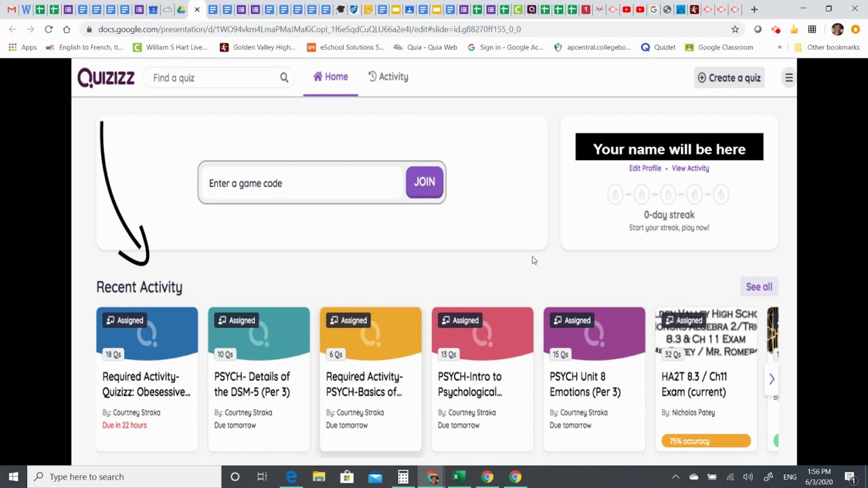Show hidden system tray icons
This screenshot has height=488, width=868.
675,476
